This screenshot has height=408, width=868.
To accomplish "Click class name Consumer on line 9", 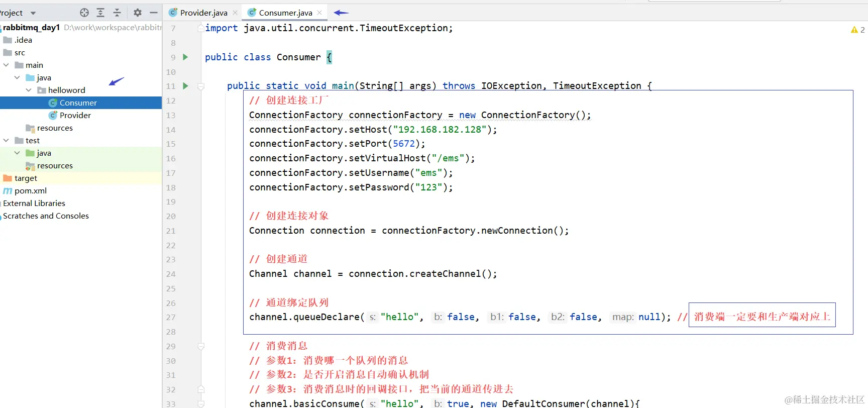I will pyautogui.click(x=298, y=57).
